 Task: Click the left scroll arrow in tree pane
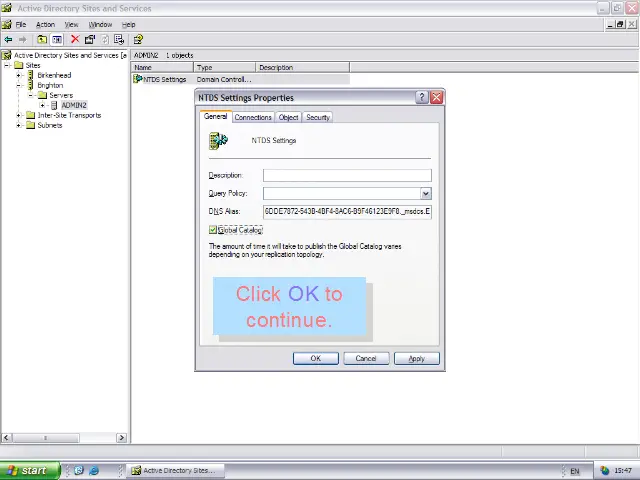6,438
